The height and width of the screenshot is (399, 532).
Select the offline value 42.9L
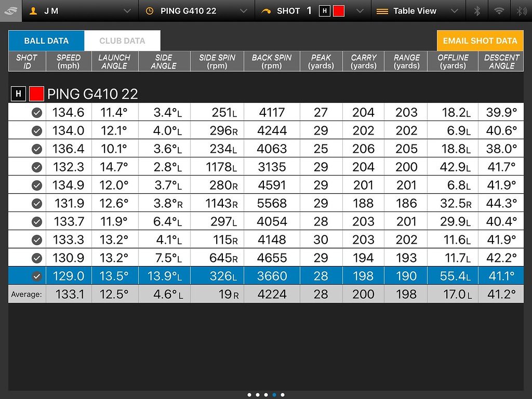coord(455,167)
